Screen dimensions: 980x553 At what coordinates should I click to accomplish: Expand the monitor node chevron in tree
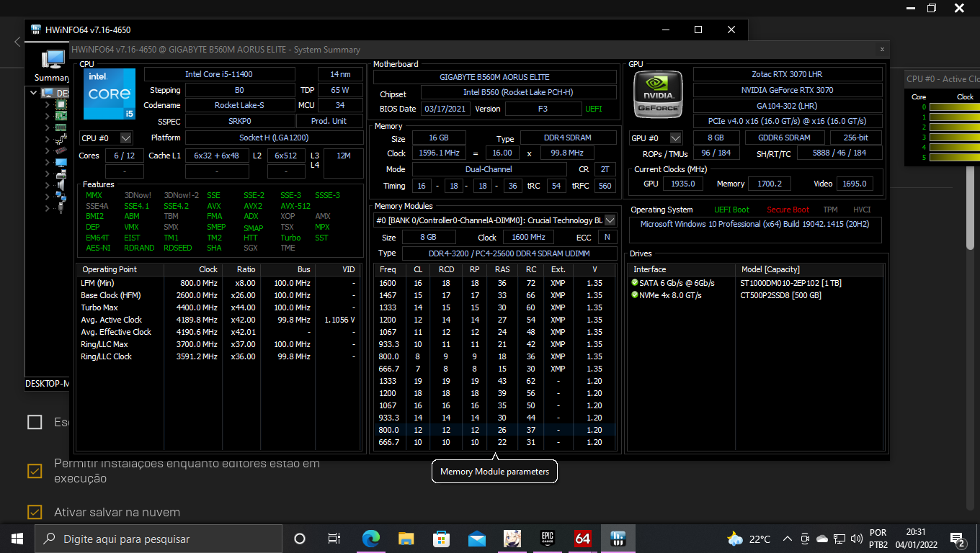(x=47, y=162)
